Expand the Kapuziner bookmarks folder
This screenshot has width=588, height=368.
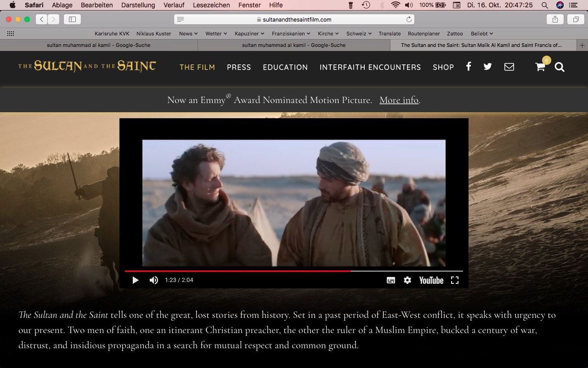tap(249, 34)
